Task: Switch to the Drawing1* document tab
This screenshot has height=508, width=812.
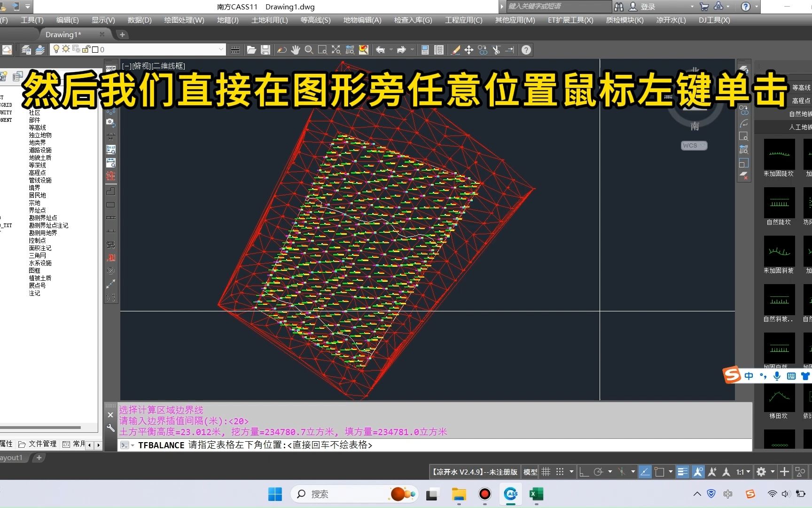Action: [x=63, y=34]
